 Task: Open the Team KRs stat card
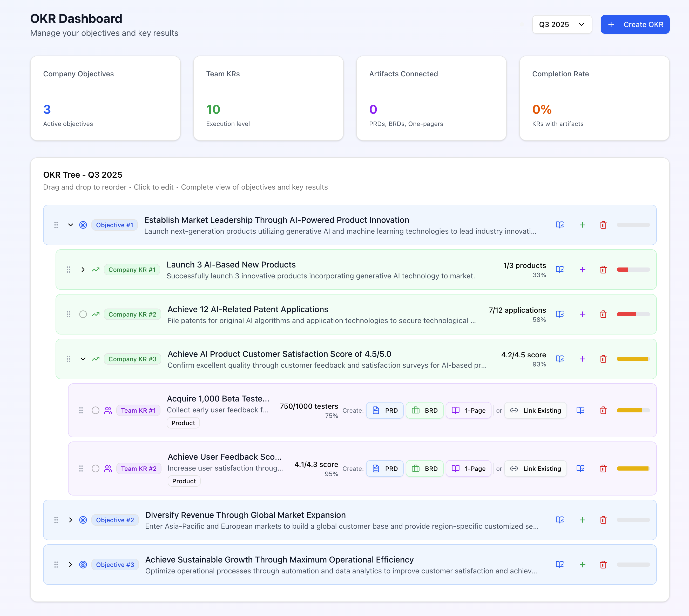tap(268, 98)
